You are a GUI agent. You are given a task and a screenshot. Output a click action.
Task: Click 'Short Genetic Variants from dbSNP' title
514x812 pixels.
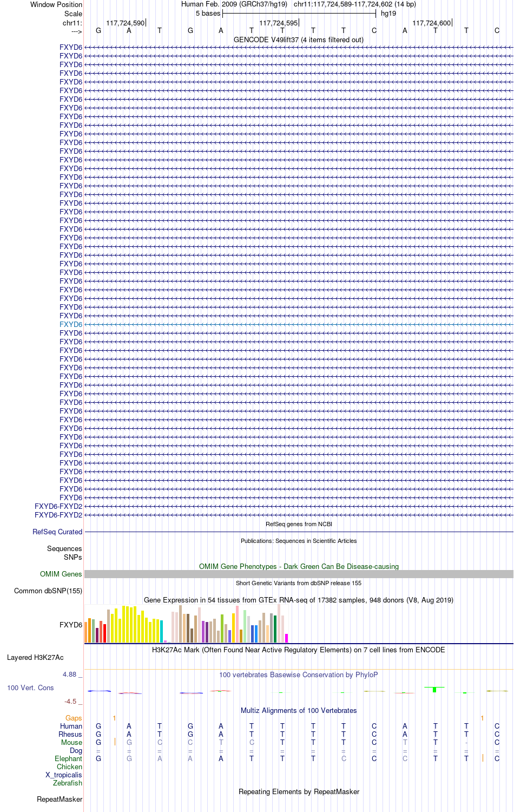click(299, 583)
